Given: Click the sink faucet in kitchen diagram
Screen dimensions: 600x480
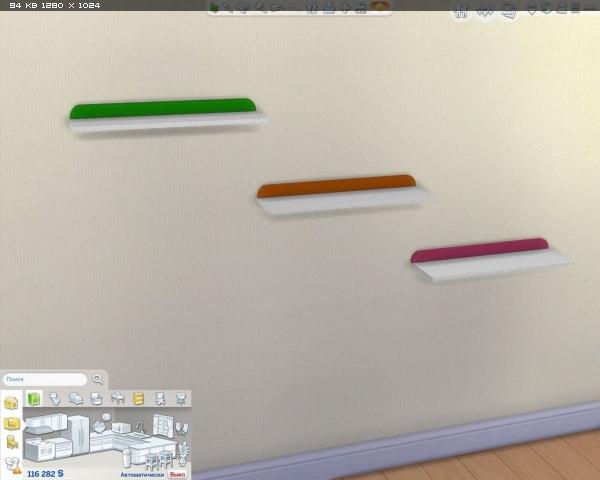Looking at the screenshot, I should tap(140, 427).
